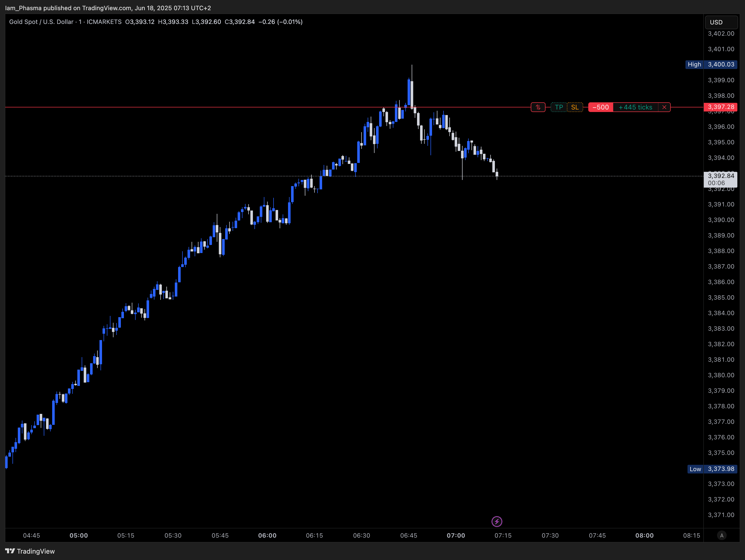Click the 07:00 time axis label
This screenshot has height=560, width=745.
coord(456,535)
